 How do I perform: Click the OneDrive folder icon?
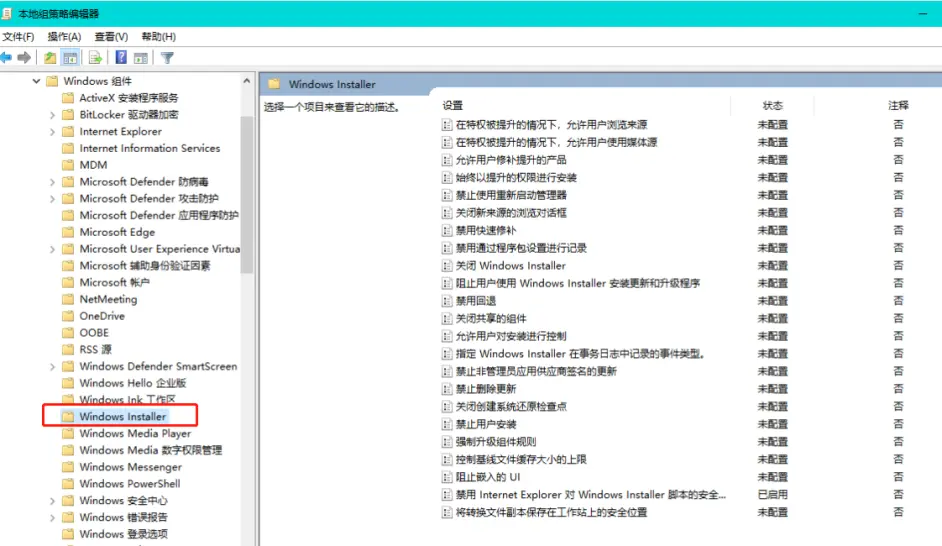pos(68,316)
